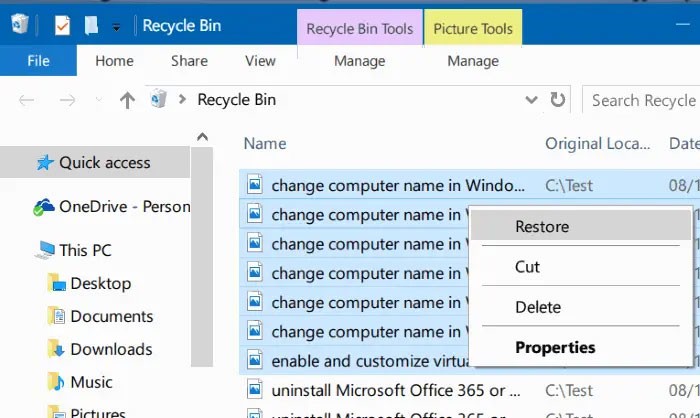
Task: Select Delete in the context menu
Action: tap(537, 307)
